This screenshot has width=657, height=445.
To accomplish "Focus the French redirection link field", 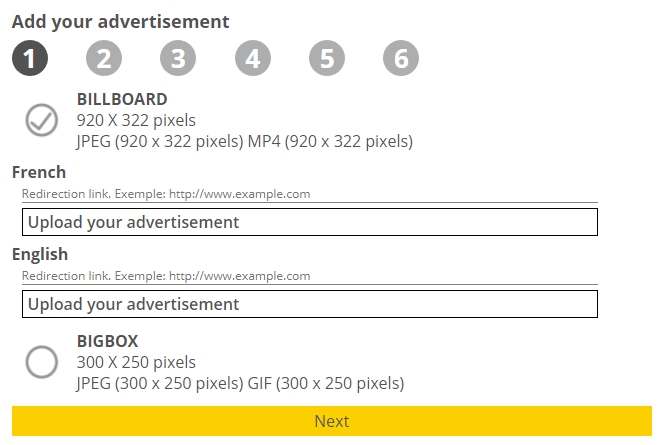I will pos(309,194).
